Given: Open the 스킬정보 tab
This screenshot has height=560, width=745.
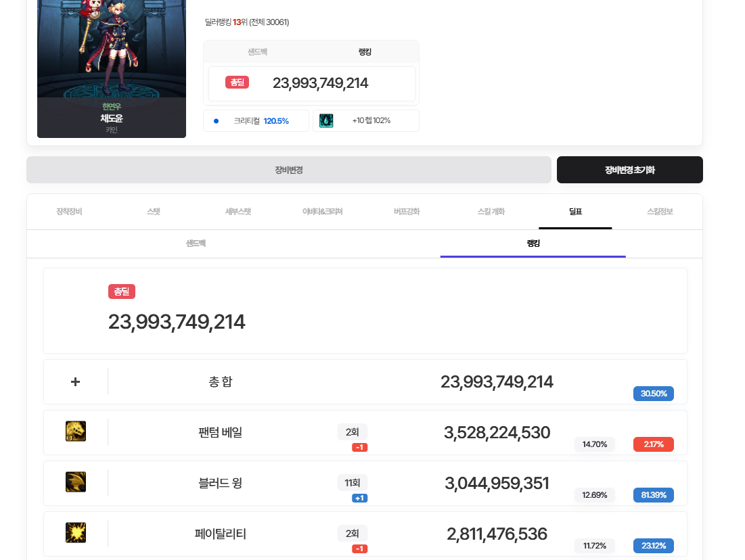Looking at the screenshot, I should click(x=660, y=212).
